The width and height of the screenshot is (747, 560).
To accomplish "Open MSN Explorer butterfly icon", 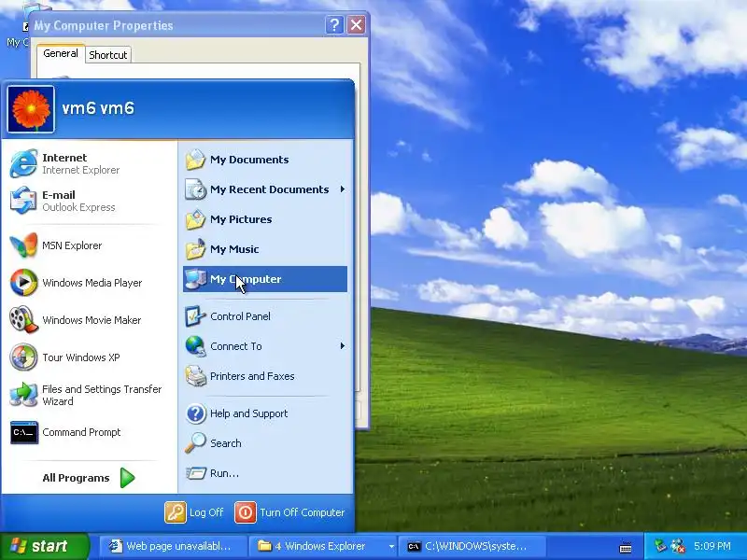I will pos(23,245).
